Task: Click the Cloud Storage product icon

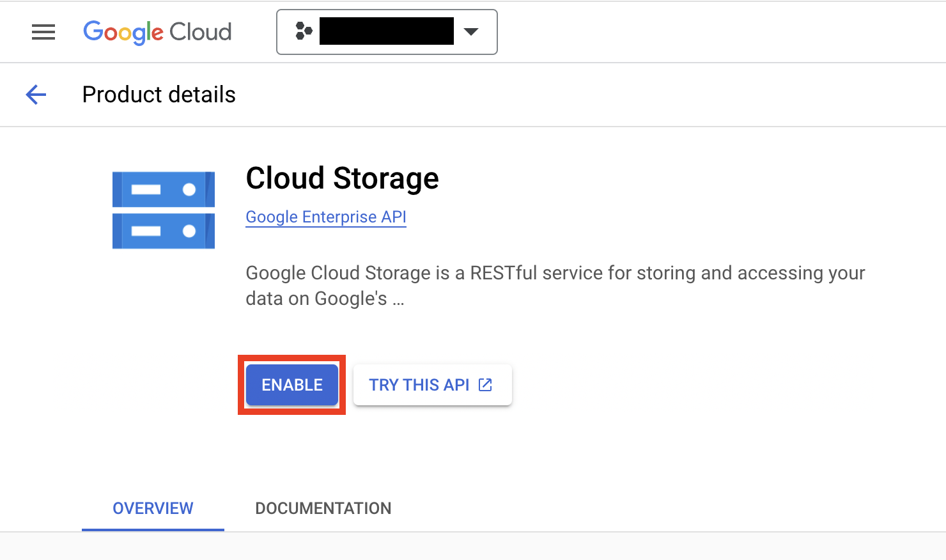Action: (164, 210)
